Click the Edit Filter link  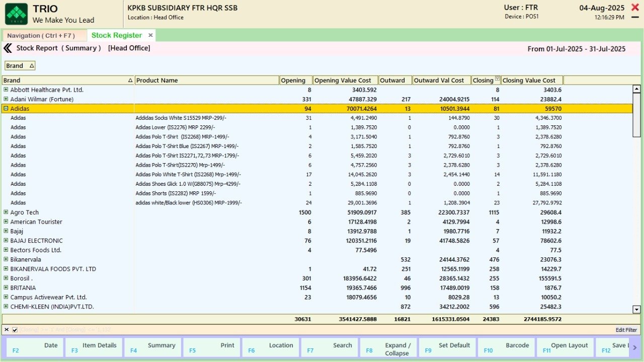[x=626, y=330]
